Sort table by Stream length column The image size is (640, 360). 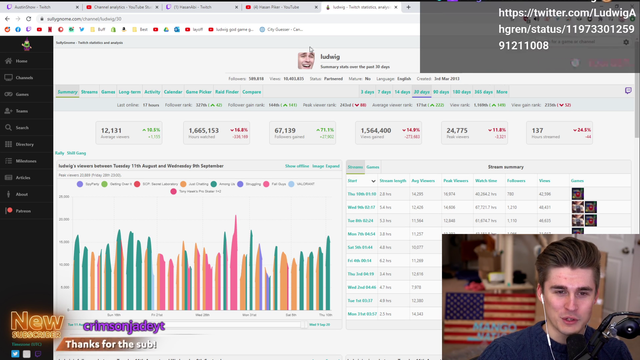[x=393, y=180]
